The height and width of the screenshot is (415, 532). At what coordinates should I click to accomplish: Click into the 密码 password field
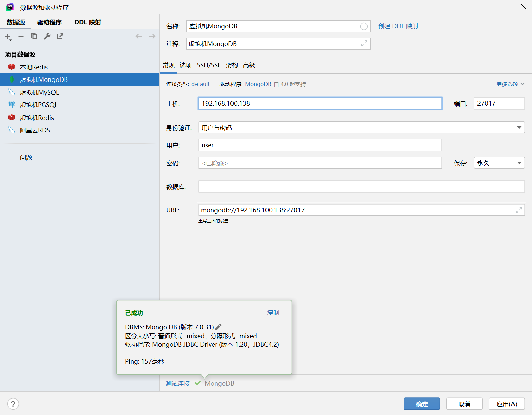320,163
